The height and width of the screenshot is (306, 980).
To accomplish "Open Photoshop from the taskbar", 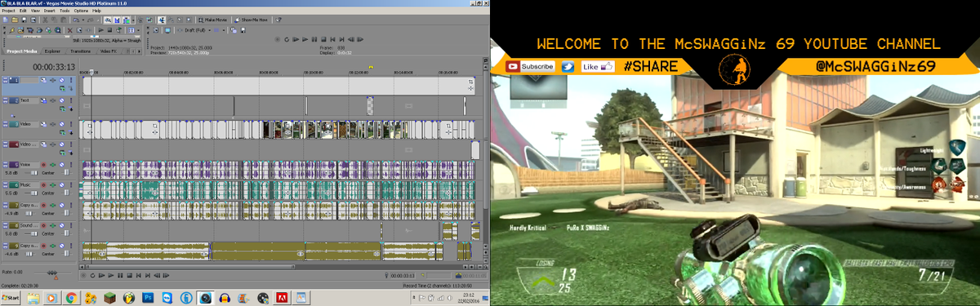I will [x=148, y=298].
